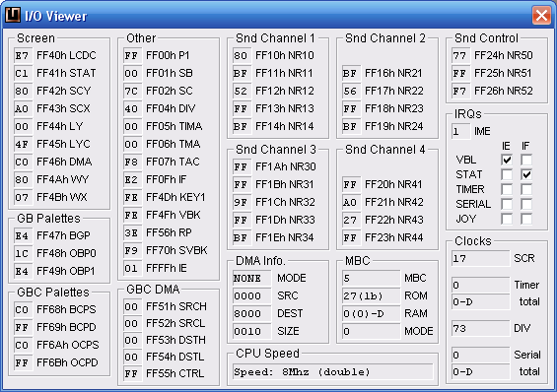Click the FF19h NR24 value field

click(x=351, y=127)
